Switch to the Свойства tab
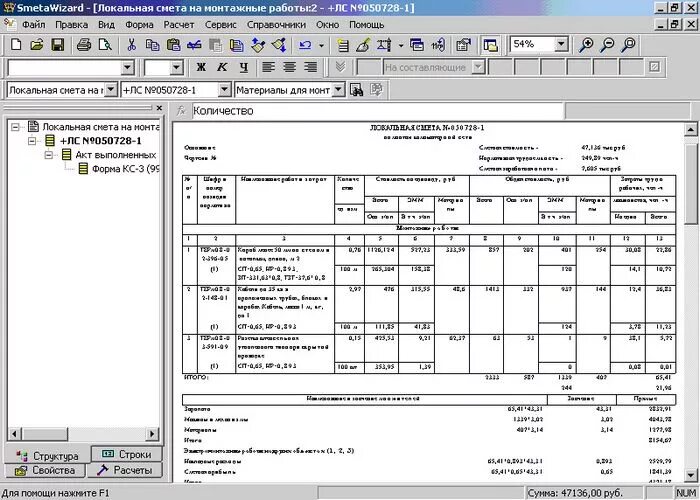The width and height of the screenshot is (700, 500). tap(45, 470)
